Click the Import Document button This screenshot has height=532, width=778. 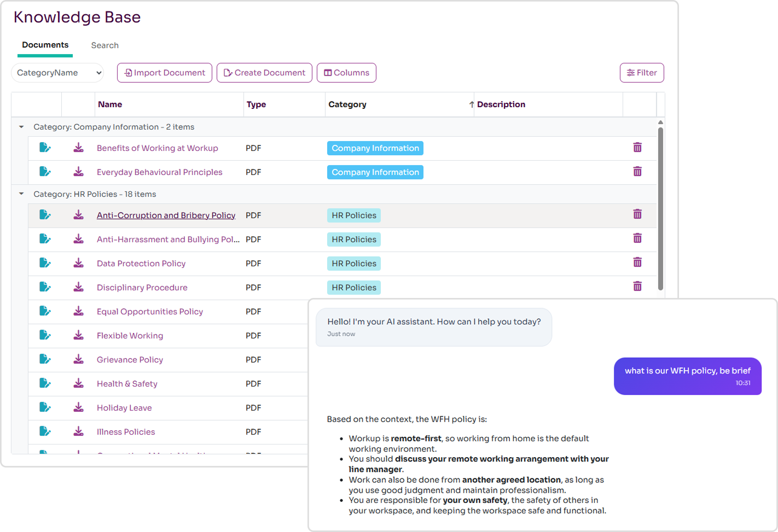click(165, 73)
